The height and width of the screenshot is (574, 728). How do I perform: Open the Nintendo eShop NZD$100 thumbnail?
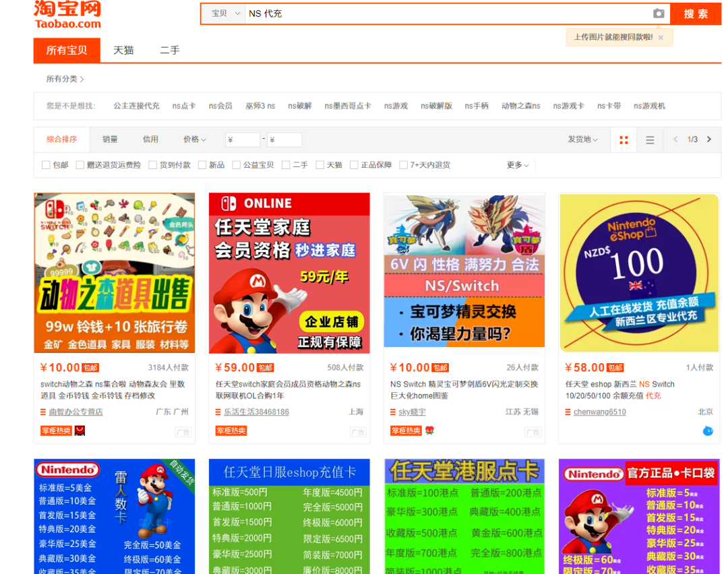click(x=639, y=273)
